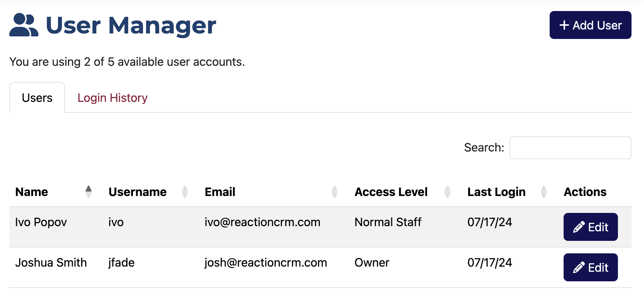Image resolution: width=644 pixels, height=303 pixels.
Task: Click the plus icon on Add User
Action: [x=564, y=25]
